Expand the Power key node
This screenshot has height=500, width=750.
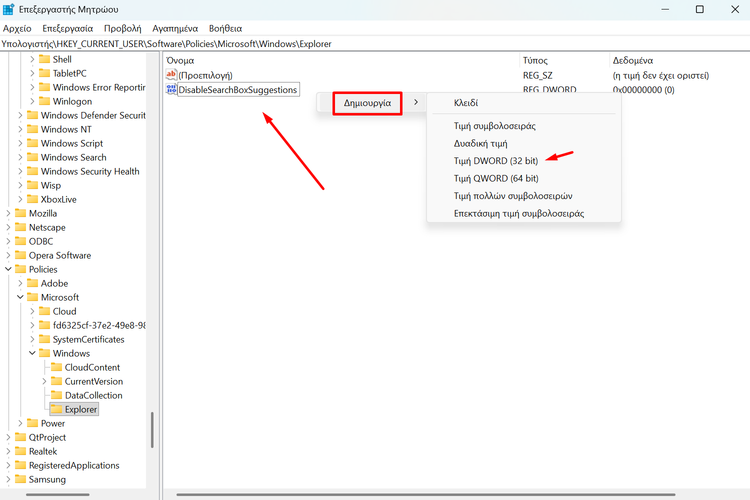[x=20, y=423]
